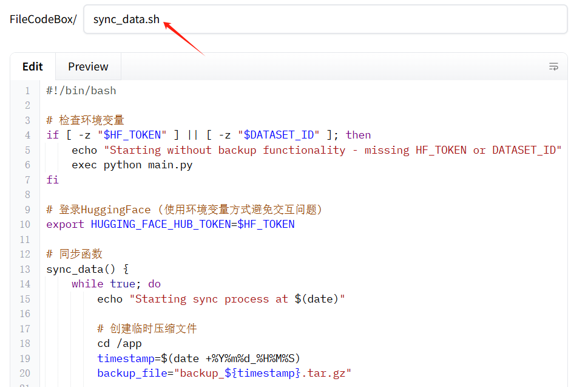Place cursor on the timestamp= assignment line
Image resolution: width=588 pixels, height=387 pixels.
pos(198,358)
